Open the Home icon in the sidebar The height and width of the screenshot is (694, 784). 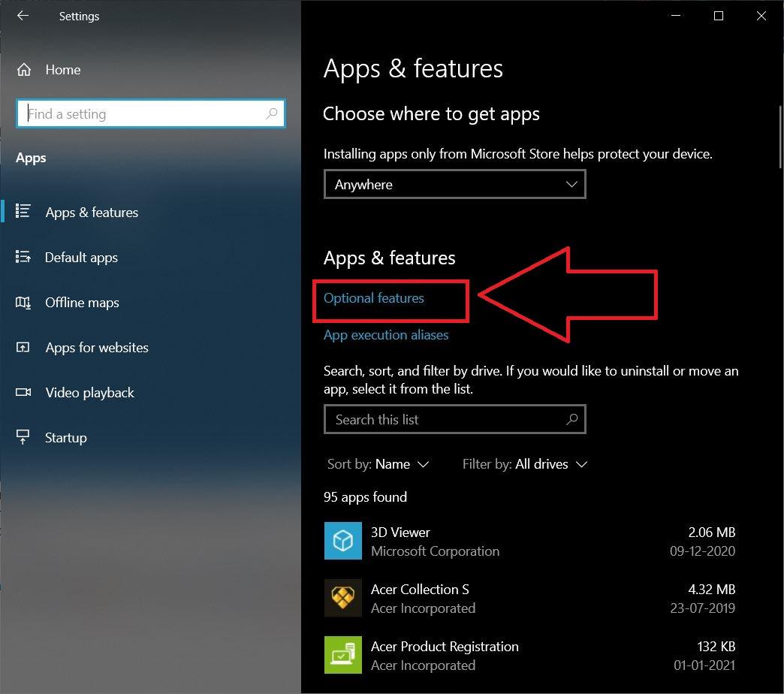(24, 70)
